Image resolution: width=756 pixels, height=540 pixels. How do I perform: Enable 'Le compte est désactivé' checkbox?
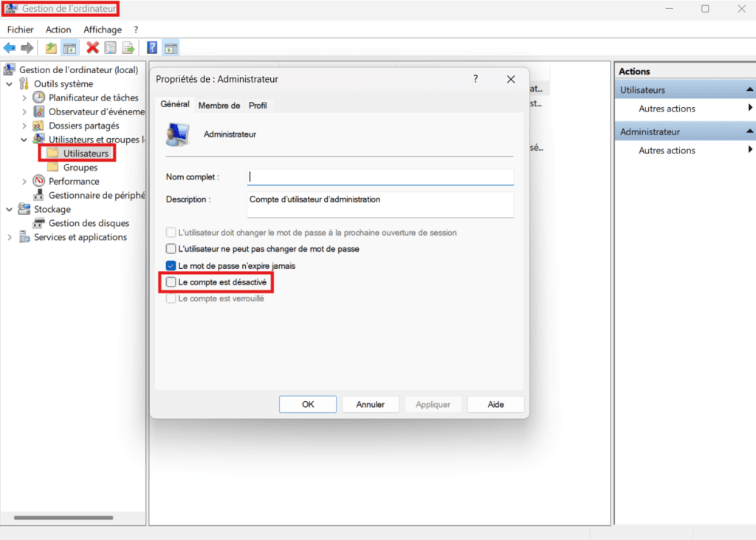(171, 282)
